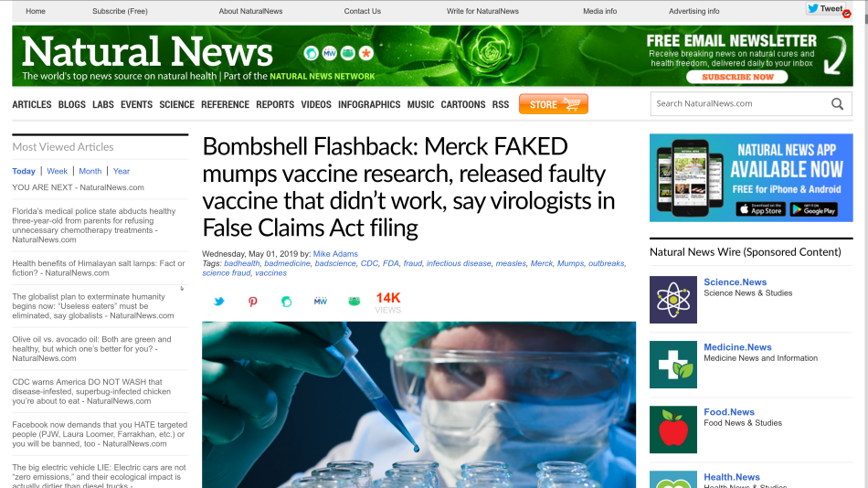The image size is (868, 488).
Task: Switch Most Viewed to Month tab
Action: click(90, 171)
